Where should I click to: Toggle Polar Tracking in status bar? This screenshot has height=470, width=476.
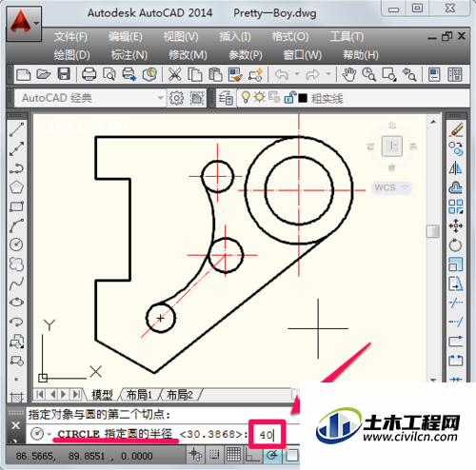[272, 456]
